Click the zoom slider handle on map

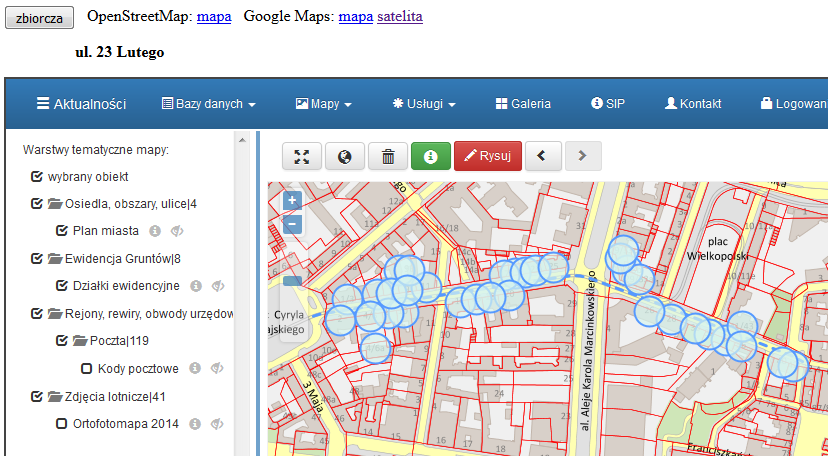pyautogui.click(x=292, y=281)
